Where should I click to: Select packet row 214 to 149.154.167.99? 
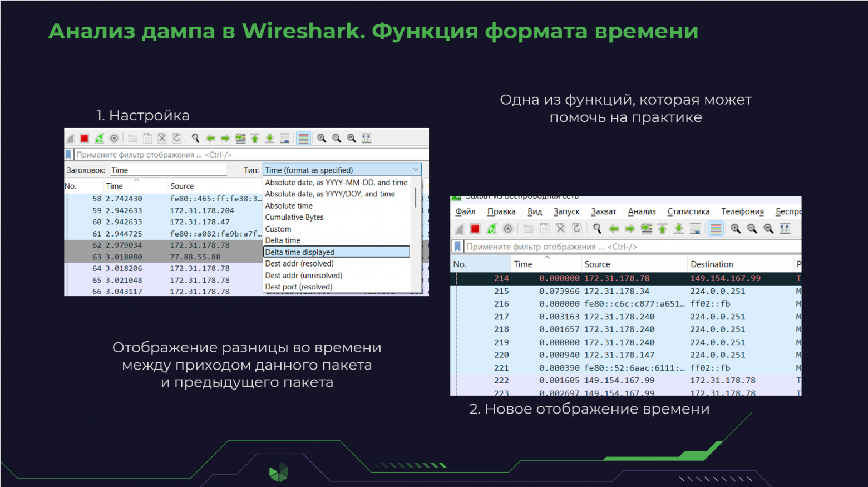click(626, 278)
